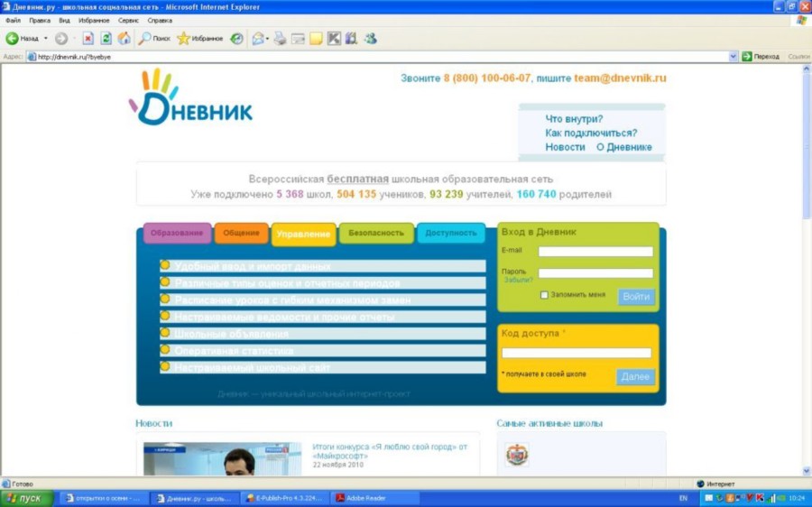The height and width of the screenshot is (507, 812).
Task: Open the Итоги конкурса «Я люблю свой город» article
Action: pyautogui.click(x=390, y=451)
